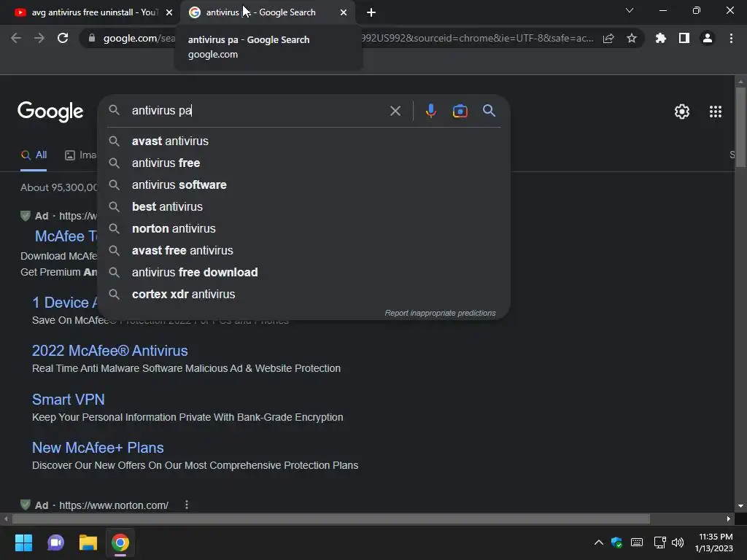747x560 pixels.
Task: Open the Chat app in taskbar
Action: coord(55,542)
